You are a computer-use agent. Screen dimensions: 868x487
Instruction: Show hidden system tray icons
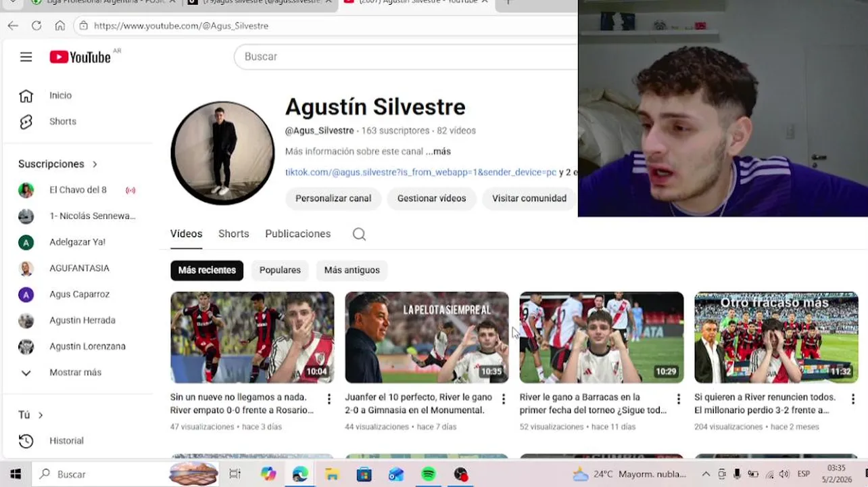click(x=706, y=474)
